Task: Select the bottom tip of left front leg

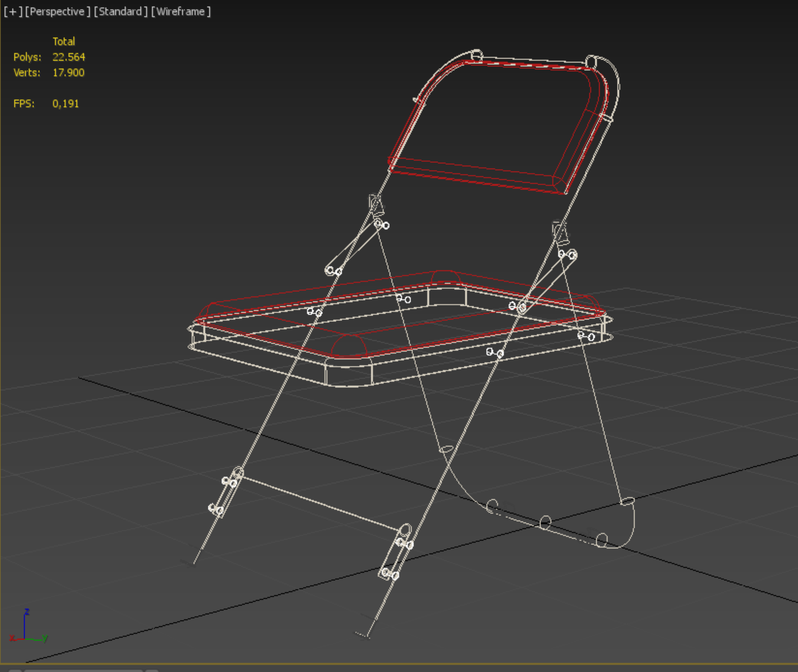Action: coord(194,562)
